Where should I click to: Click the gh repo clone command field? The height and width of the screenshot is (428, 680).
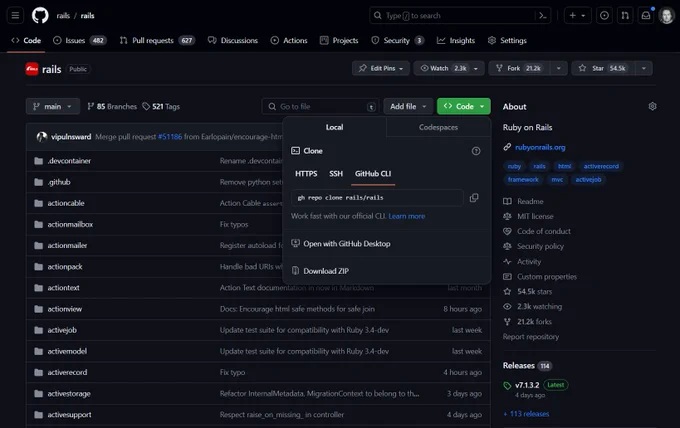tap(377, 198)
